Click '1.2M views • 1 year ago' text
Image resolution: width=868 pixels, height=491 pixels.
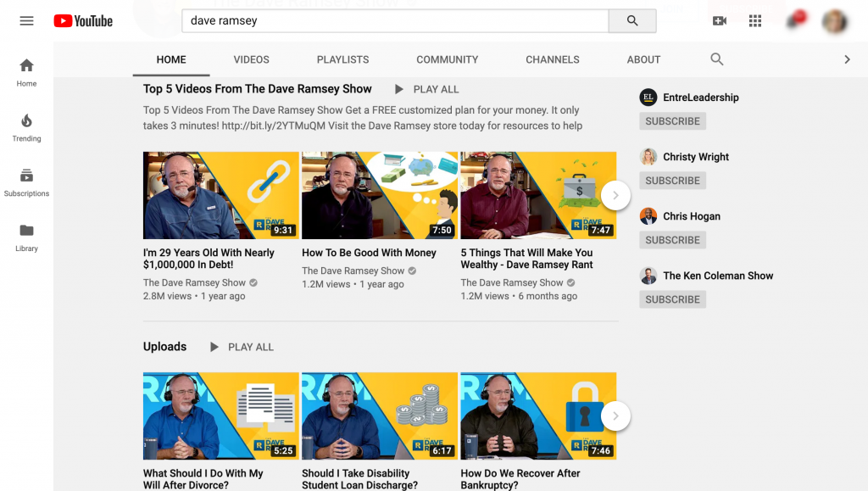(353, 284)
